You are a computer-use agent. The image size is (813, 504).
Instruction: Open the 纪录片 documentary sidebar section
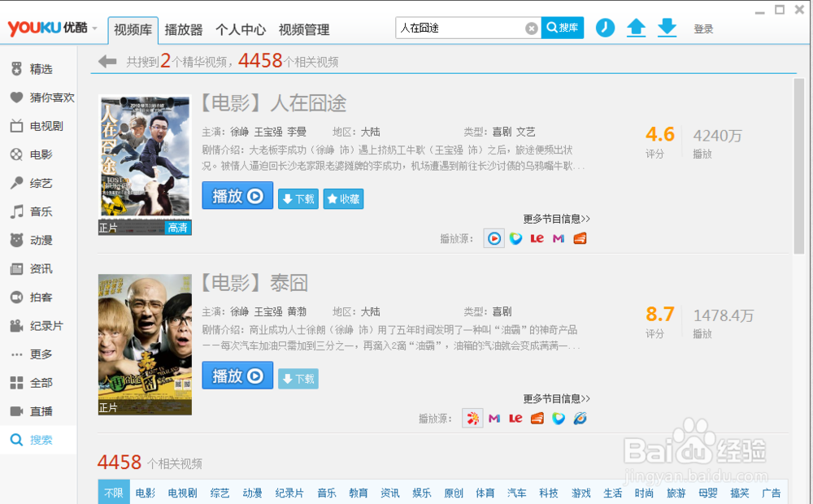coord(38,326)
